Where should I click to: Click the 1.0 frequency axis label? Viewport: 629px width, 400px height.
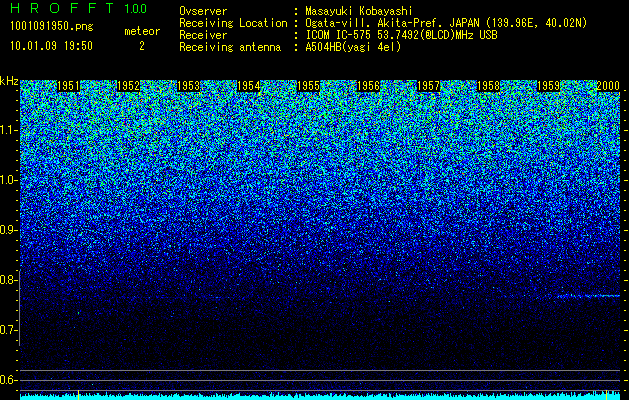point(8,180)
